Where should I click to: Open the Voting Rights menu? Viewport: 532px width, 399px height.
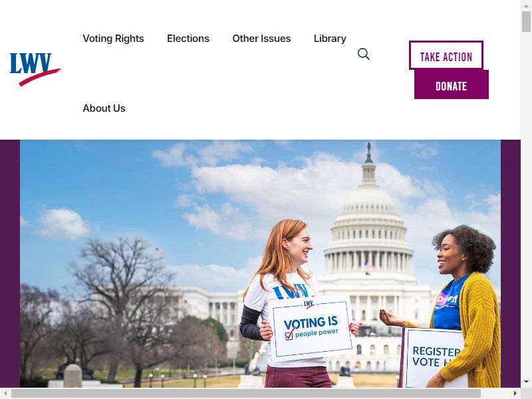(x=113, y=39)
